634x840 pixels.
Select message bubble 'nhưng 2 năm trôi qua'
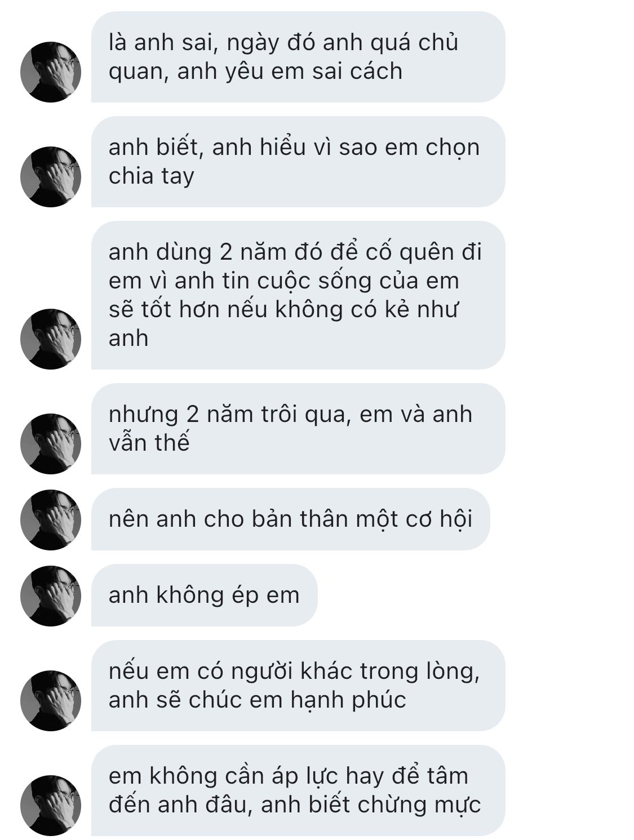(298, 429)
